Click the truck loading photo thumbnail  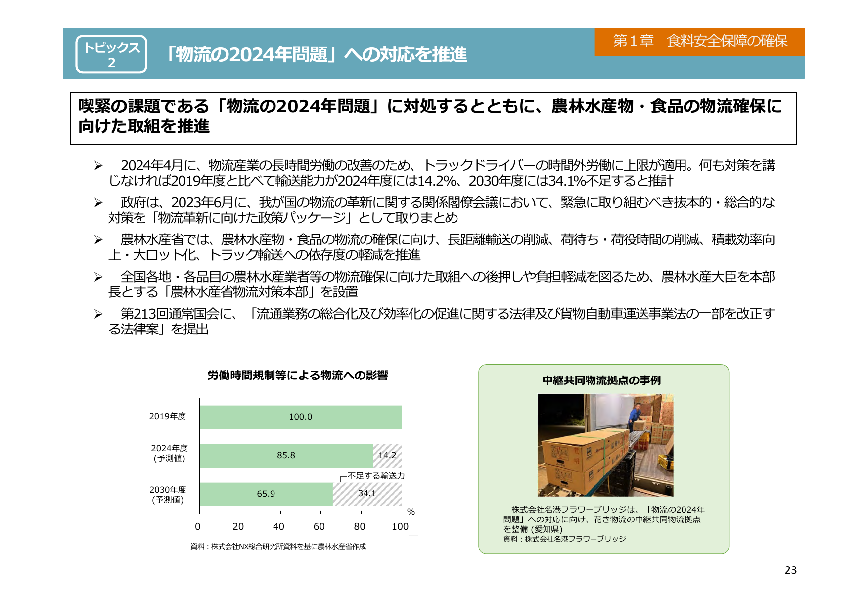[x=605, y=445]
